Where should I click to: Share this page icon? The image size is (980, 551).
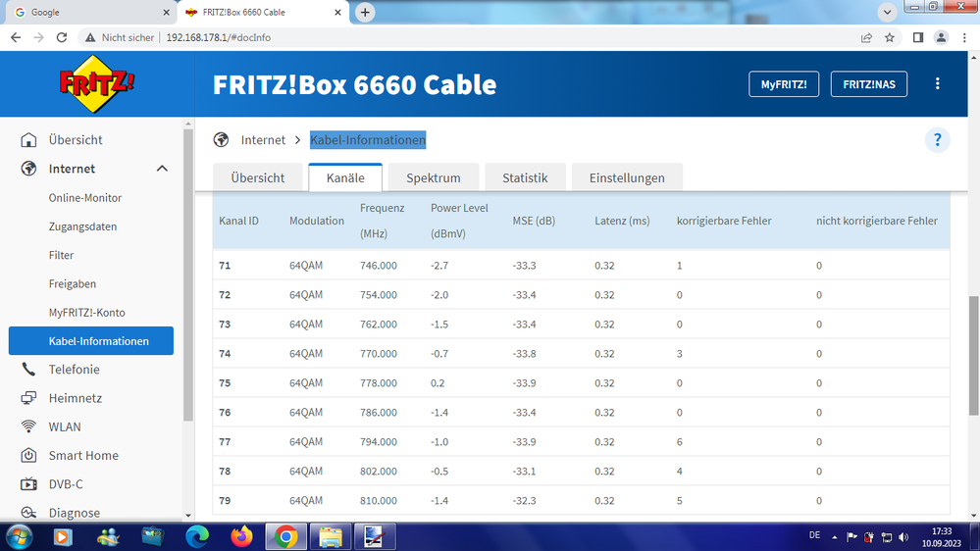tap(866, 37)
